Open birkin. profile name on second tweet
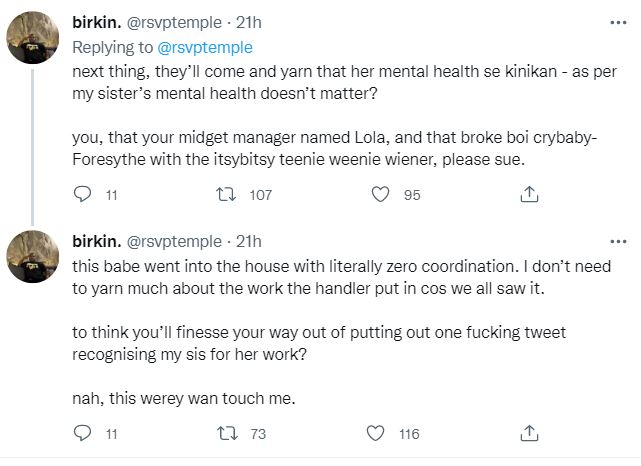Viewport: 641px width, 466px height. [99, 241]
